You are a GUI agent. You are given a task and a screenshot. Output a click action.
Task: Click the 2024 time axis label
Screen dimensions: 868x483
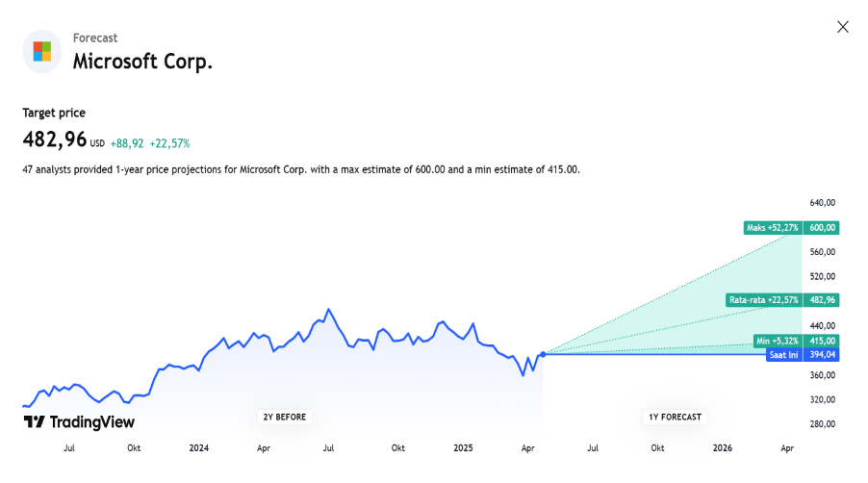[x=199, y=448]
